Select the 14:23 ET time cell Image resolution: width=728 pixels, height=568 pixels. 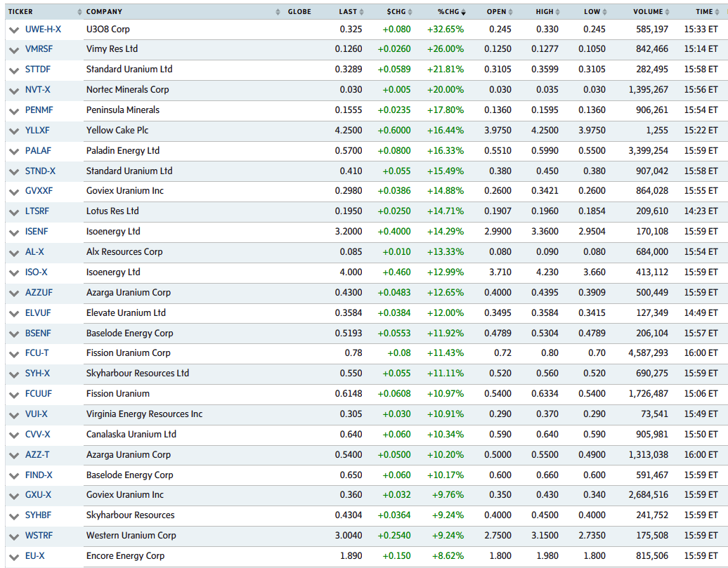coord(701,211)
